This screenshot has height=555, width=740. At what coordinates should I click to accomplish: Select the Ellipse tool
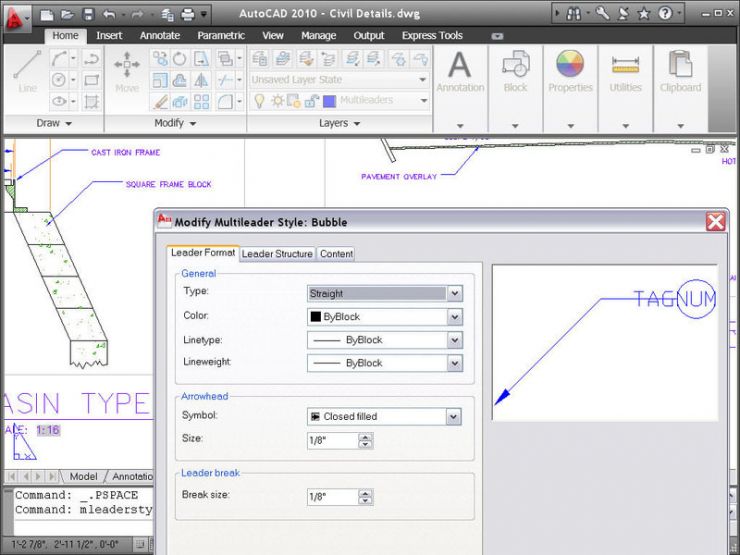click(x=59, y=101)
